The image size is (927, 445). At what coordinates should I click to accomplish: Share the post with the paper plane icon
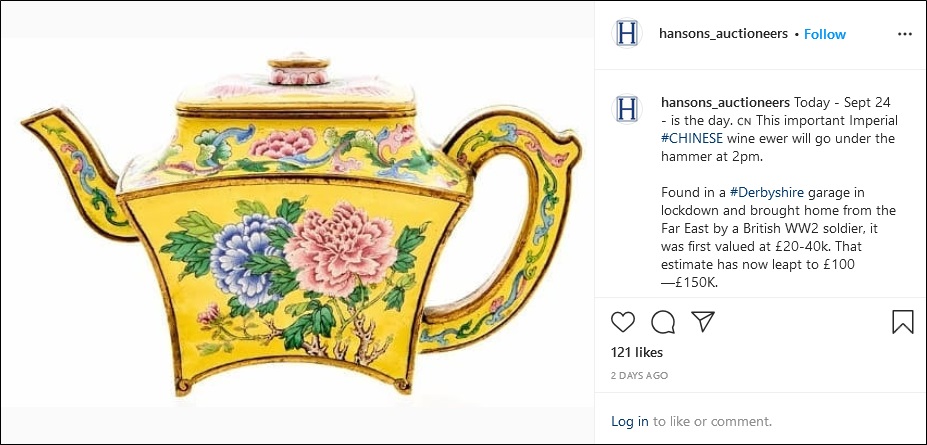point(703,321)
